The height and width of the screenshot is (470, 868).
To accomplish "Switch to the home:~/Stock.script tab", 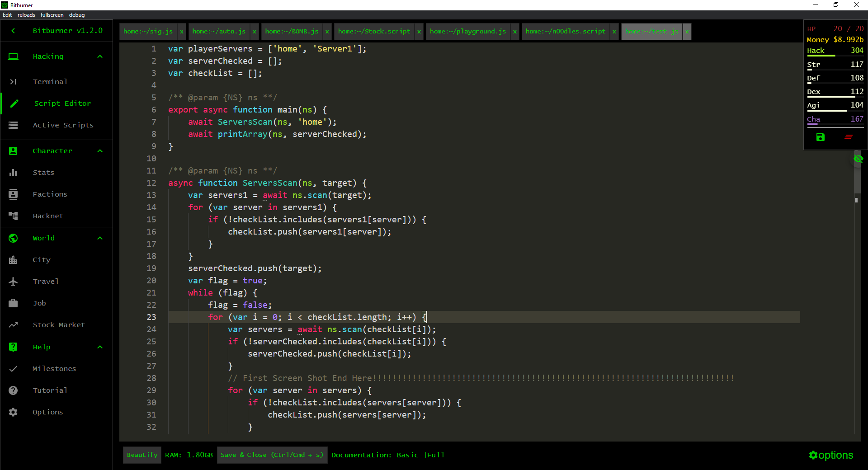I will pos(374,32).
